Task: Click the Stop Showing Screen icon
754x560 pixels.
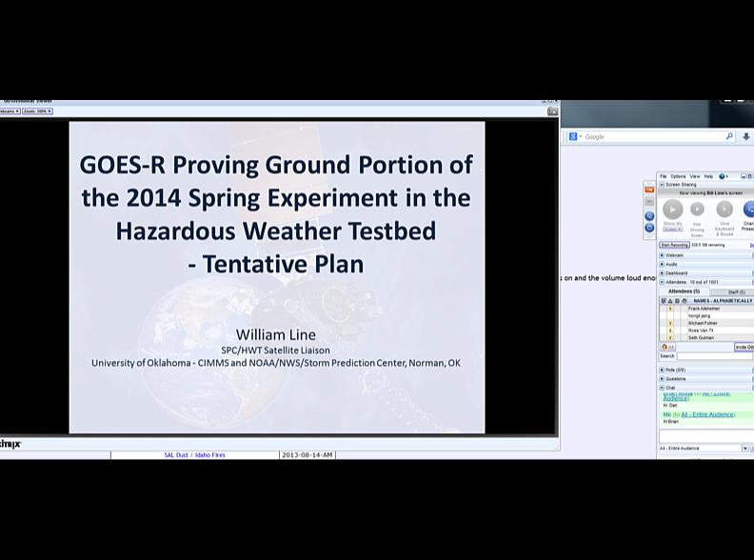Action: click(x=697, y=210)
